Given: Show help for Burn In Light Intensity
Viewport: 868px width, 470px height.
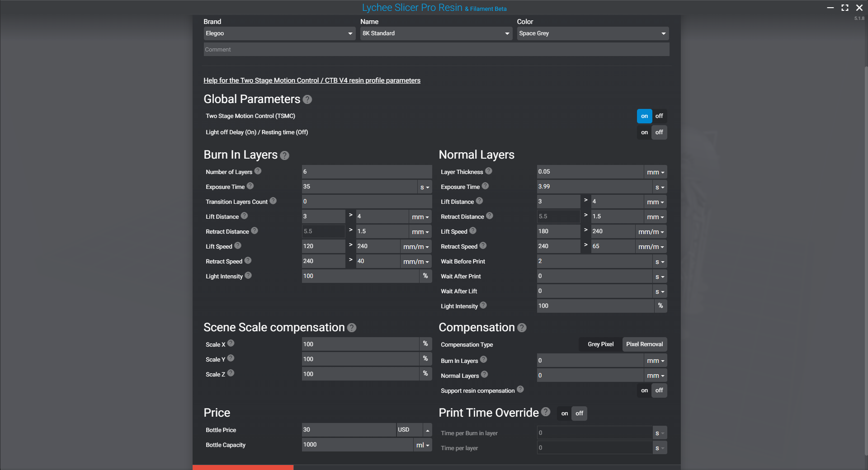Looking at the screenshot, I should pyautogui.click(x=248, y=275).
